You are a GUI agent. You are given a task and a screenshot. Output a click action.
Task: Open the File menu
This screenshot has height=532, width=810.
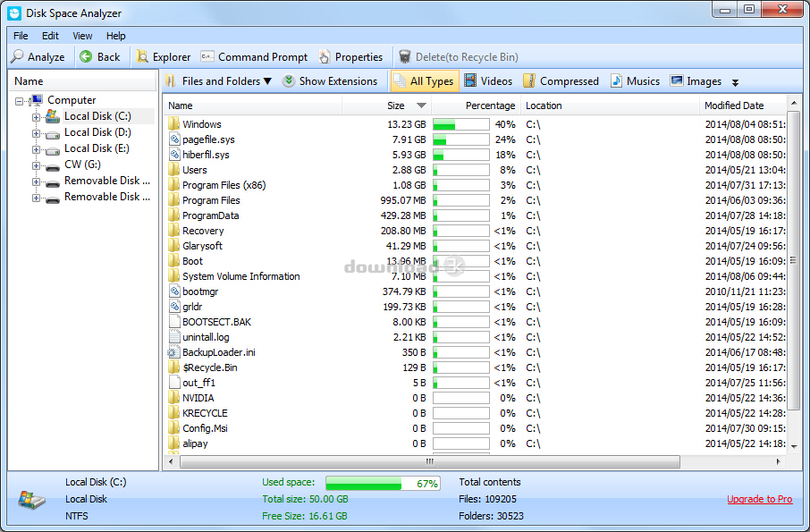coord(21,36)
